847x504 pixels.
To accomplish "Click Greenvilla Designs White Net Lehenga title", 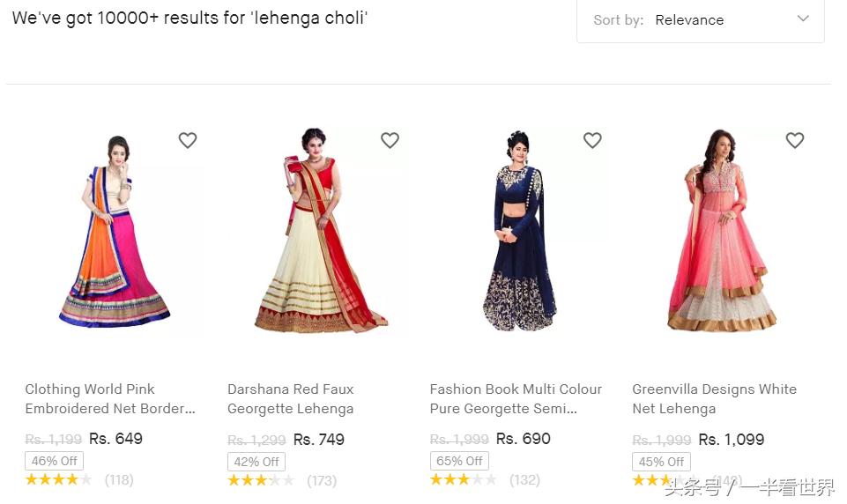I will click(714, 399).
